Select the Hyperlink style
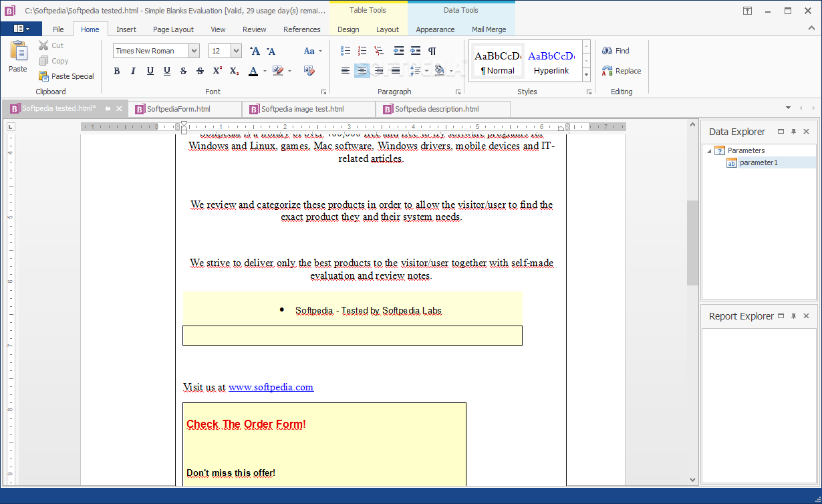The image size is (822, 504). tap(551, 62)
